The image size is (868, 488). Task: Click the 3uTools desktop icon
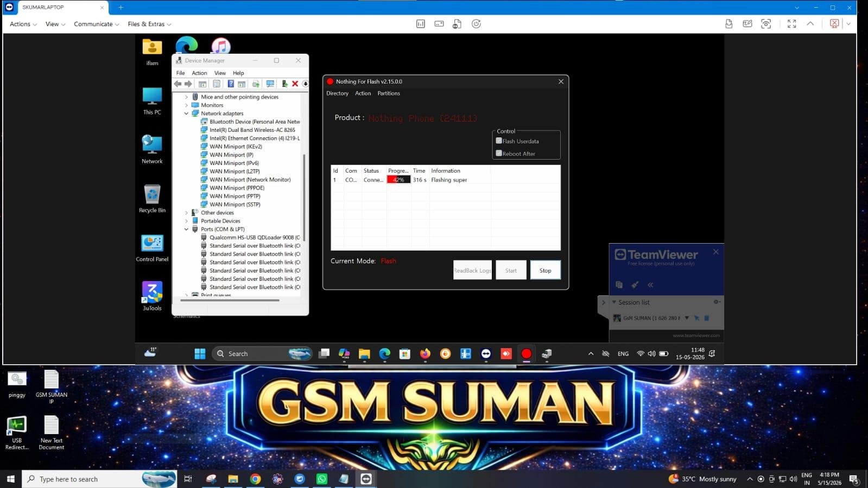152,296
